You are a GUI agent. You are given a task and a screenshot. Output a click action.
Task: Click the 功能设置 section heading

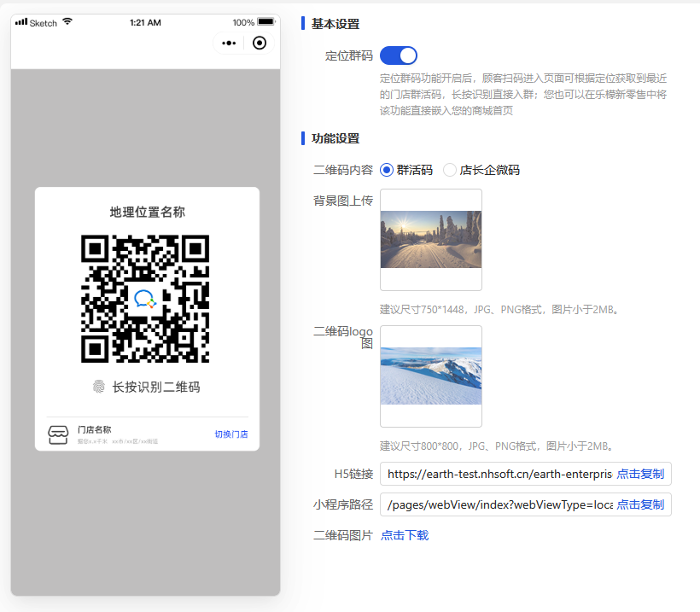click(335, 138)
